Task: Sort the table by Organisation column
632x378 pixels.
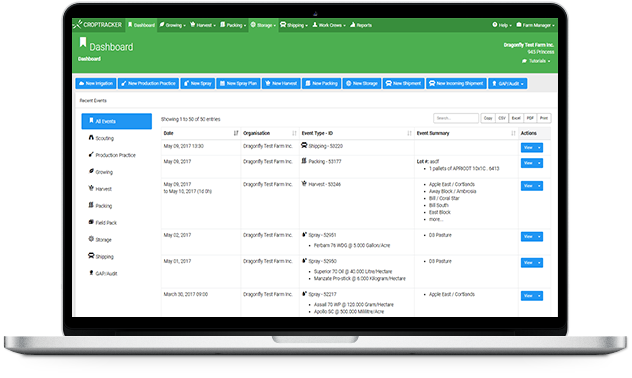Action: pos(294,133)
